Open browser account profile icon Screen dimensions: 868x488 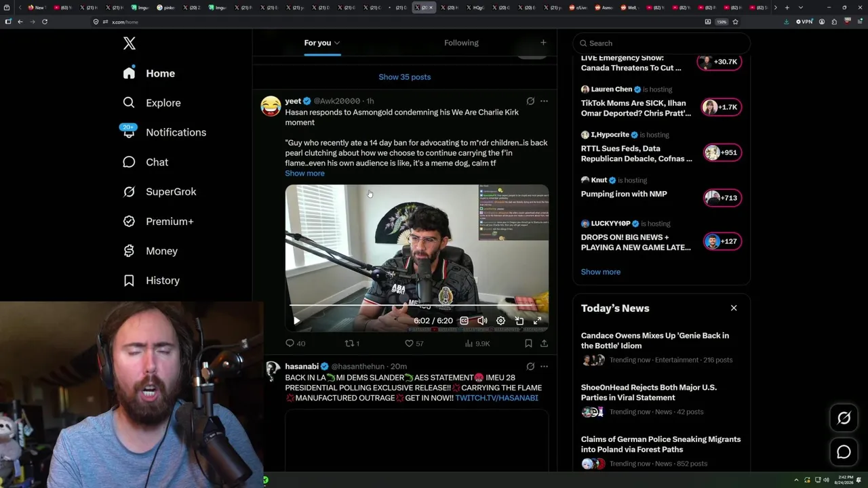[x=822, y=22]
